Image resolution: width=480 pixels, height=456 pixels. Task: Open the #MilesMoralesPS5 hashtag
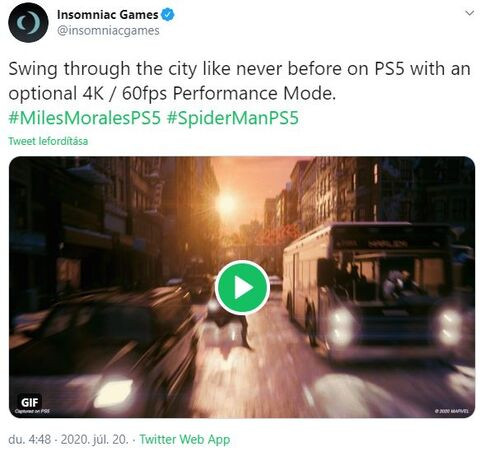click(x=85, y=118)
